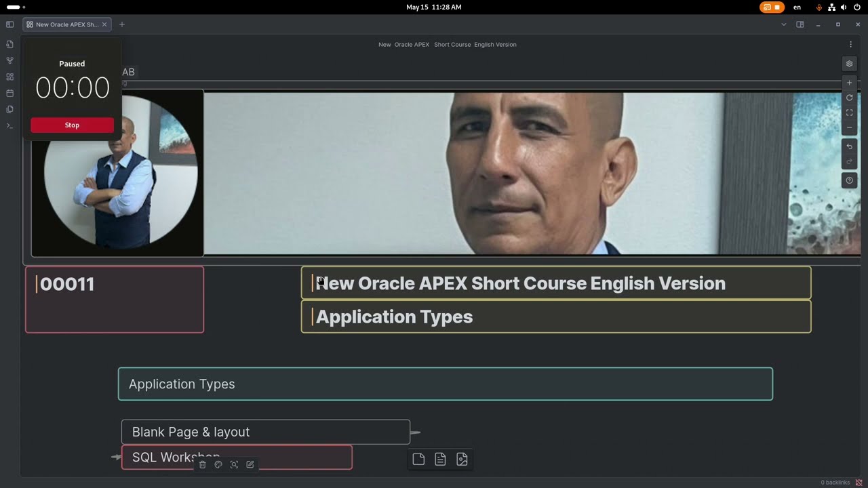This screenshot has width=868, height=488.
Task: Add a note from vault to canvas
Action: 440,460
